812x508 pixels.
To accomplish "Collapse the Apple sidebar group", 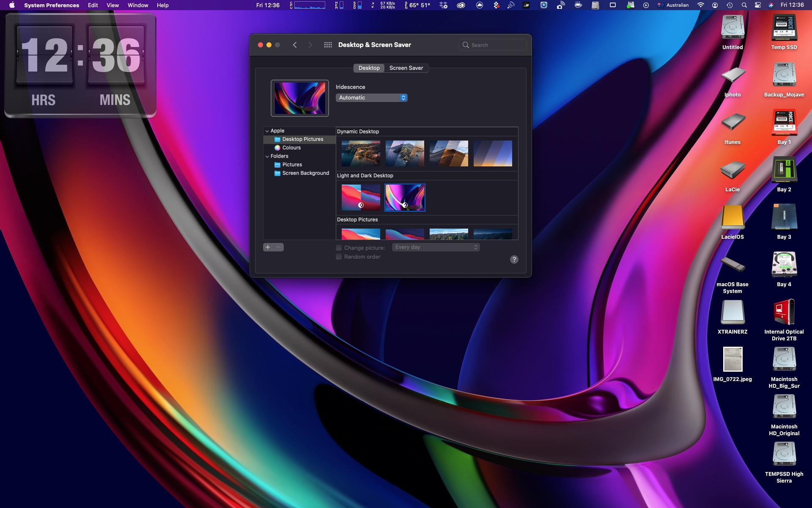I will (267, 131).
